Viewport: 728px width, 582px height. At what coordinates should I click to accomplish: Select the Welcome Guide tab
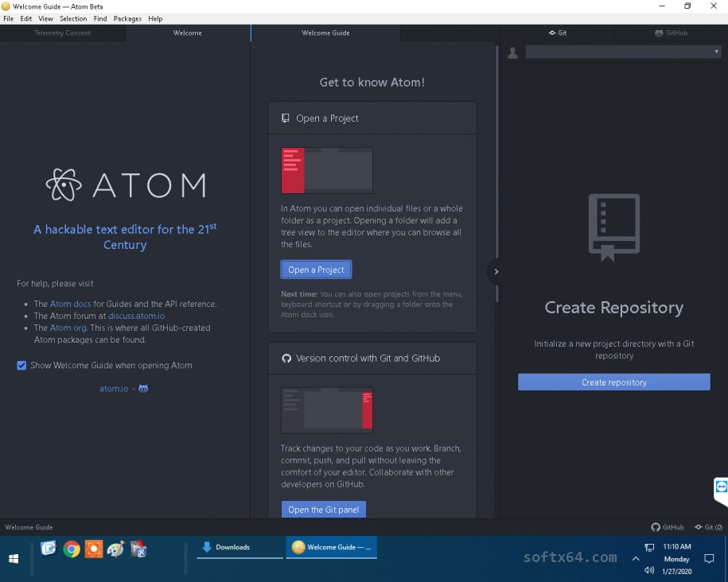tap(325, 33)
